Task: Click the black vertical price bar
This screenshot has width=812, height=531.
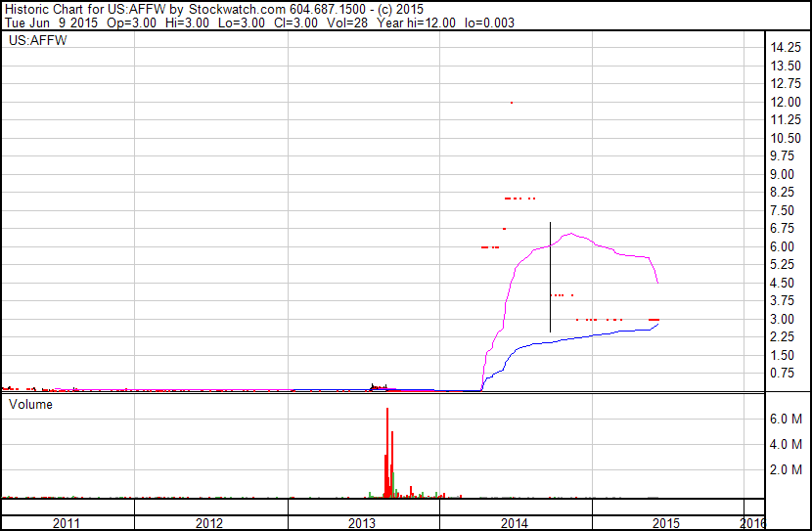Action: click(550, 278)
